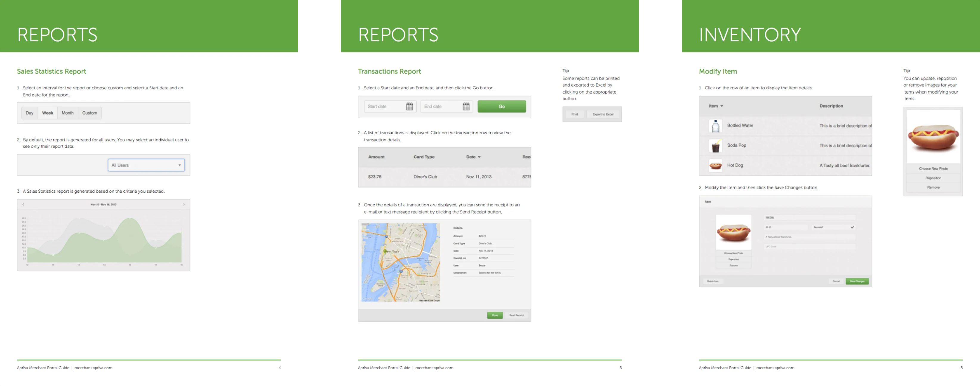Select the Week interval toggle
Image resolution: width=980 pixels, height=386 pixels.
(48, 113)
